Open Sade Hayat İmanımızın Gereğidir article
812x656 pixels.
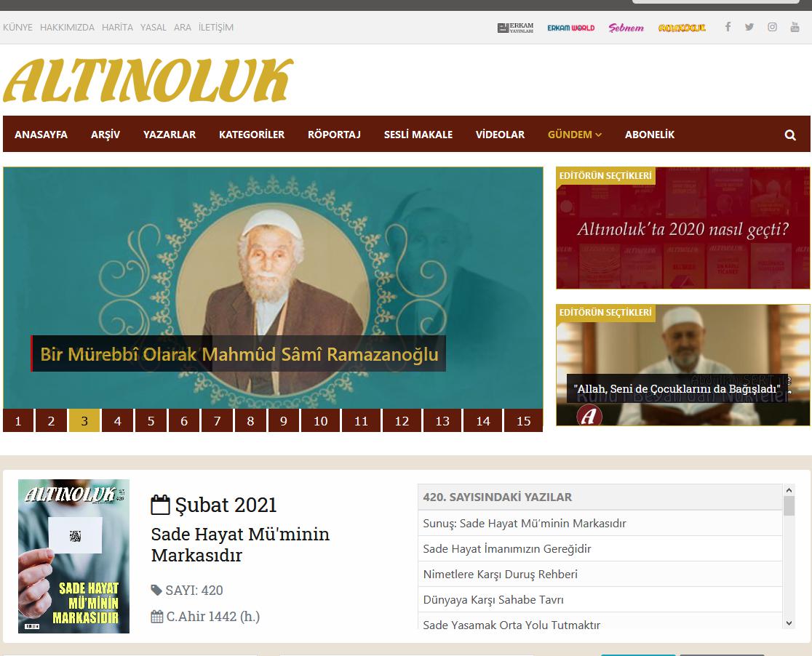click(x=600, y=548)
